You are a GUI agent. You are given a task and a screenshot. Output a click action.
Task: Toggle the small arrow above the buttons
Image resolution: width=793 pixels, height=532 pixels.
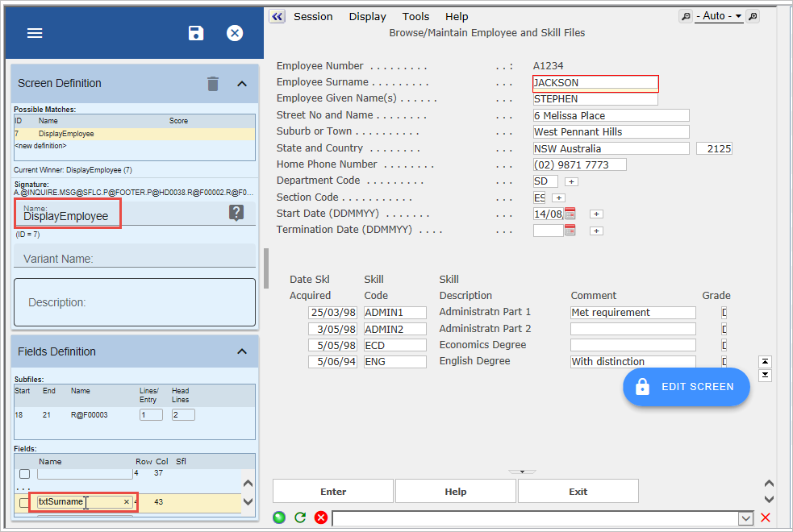point(522,472)
